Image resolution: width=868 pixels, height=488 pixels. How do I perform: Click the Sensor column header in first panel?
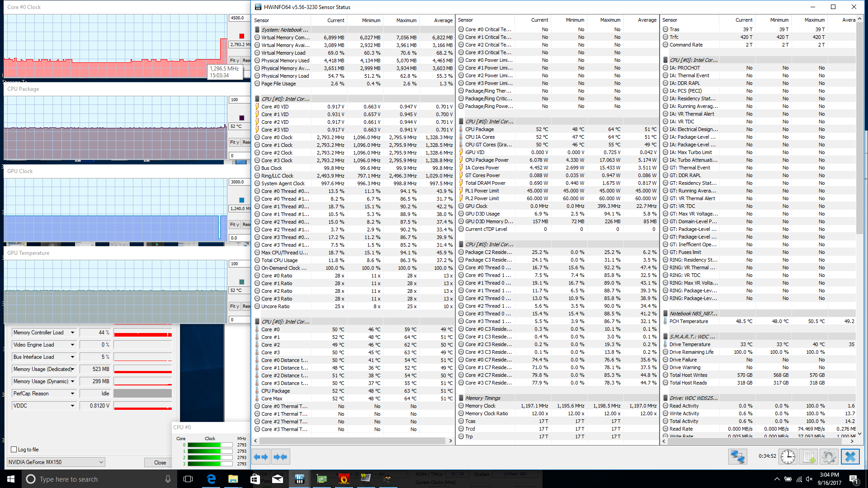[282, 20]
